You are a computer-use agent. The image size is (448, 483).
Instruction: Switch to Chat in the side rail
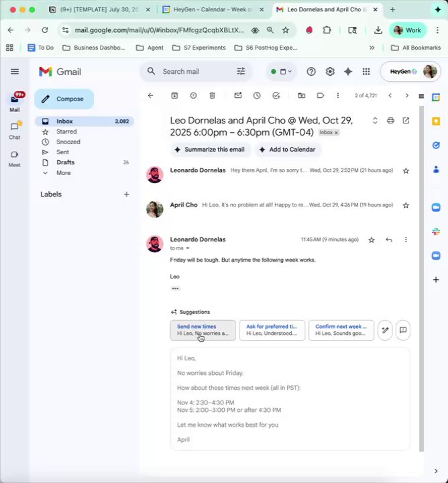tap(15, 131)
